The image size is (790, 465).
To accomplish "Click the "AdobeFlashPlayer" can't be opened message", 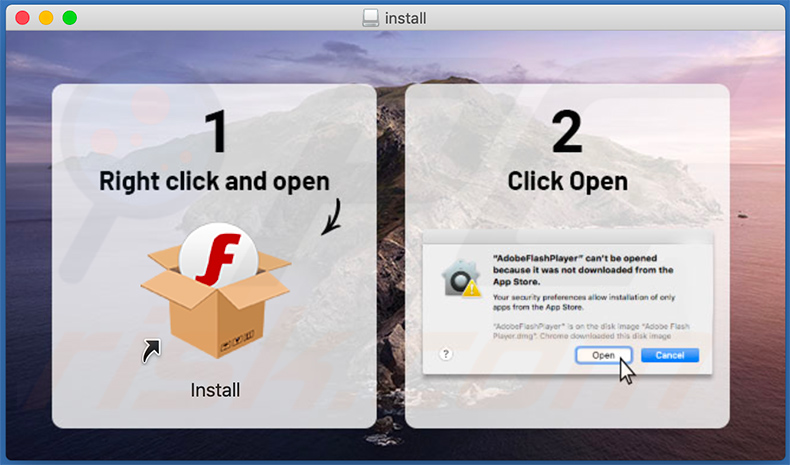I will [583, 270].
